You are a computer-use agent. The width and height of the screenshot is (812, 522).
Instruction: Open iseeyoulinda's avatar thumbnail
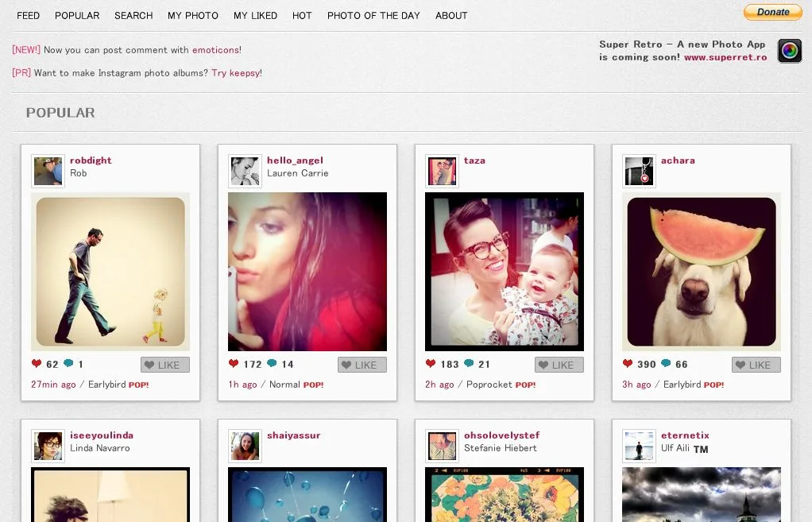(48, 446)
